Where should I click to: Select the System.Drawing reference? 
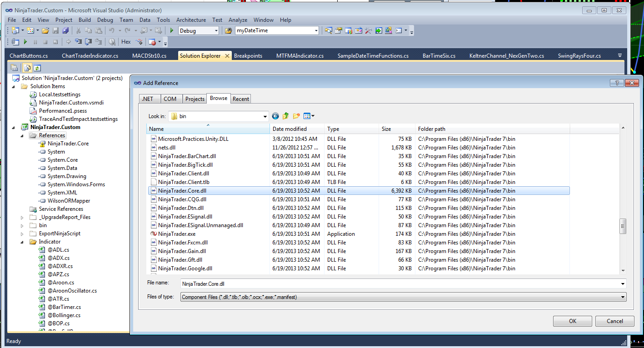click(x=66, y=176)
